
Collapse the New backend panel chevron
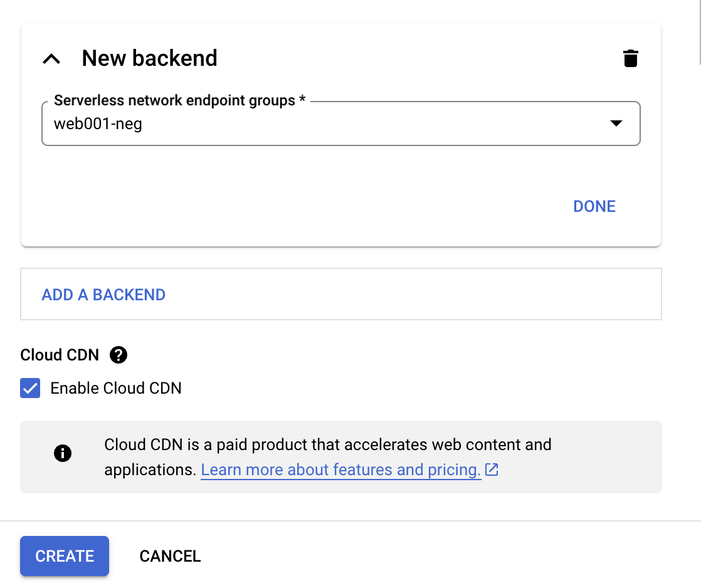coord(51,59)
